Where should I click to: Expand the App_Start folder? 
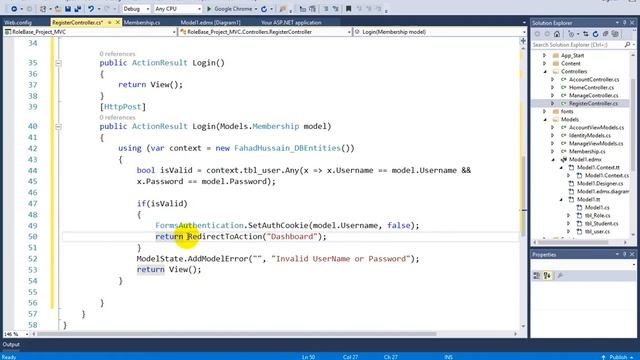tap(544, 56)
